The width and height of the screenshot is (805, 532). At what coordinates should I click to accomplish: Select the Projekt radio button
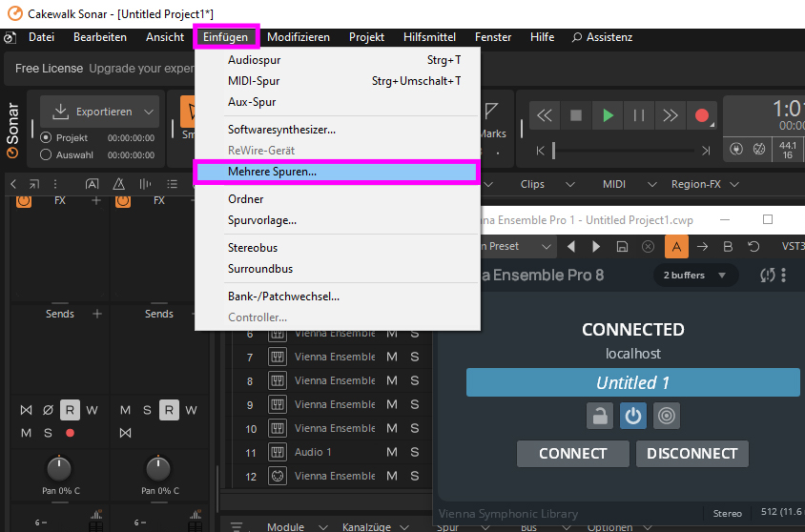pos(46,137)
